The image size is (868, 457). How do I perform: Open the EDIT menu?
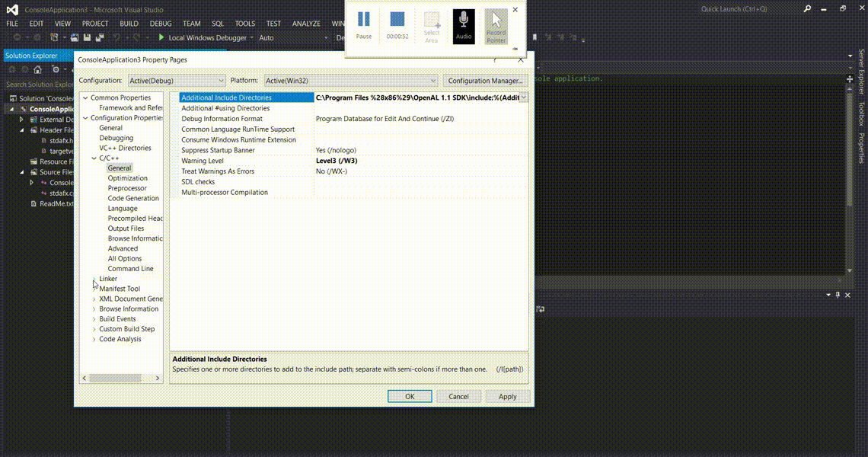[37, 24]
